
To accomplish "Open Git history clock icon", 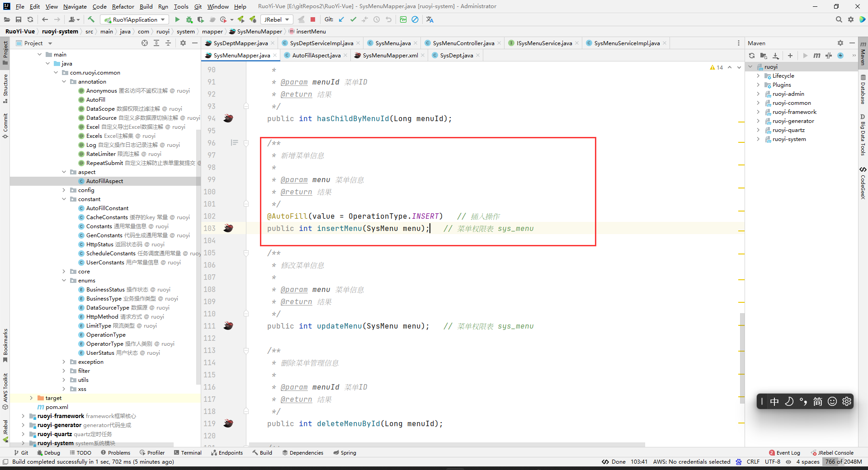I will [377, 19].
